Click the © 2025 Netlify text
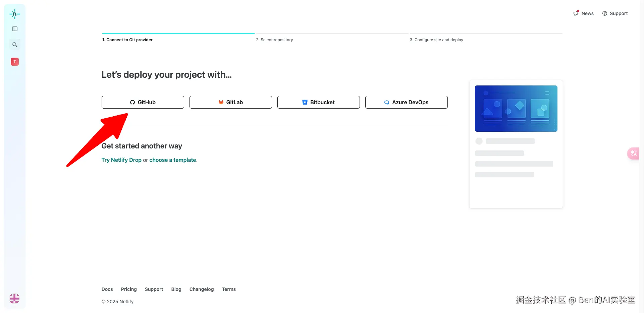 pyautogui.click(x=117, y=302)
